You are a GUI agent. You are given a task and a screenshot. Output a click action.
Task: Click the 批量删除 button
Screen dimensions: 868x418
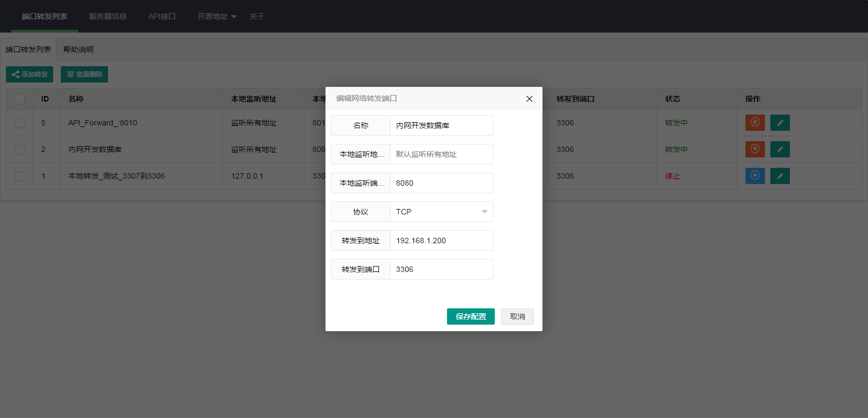84,74
